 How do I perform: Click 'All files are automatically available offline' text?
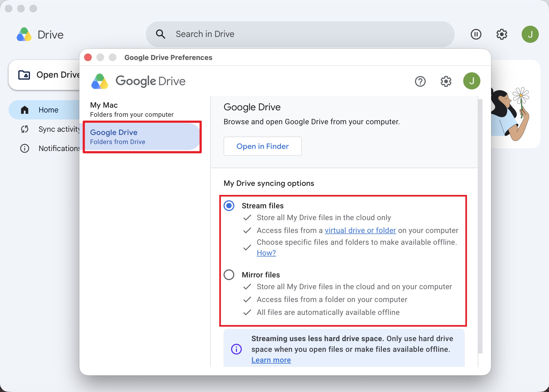click(x=328, y=312)
